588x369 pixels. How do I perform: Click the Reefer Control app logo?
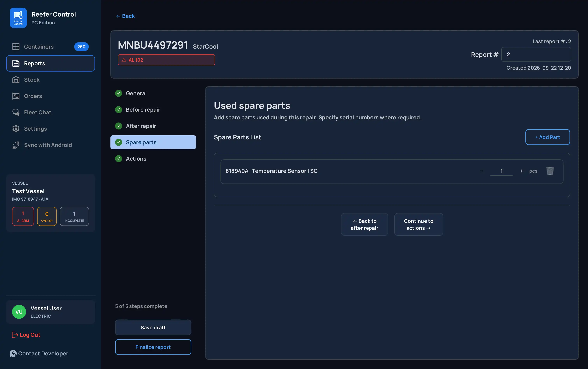coord(18,18)
